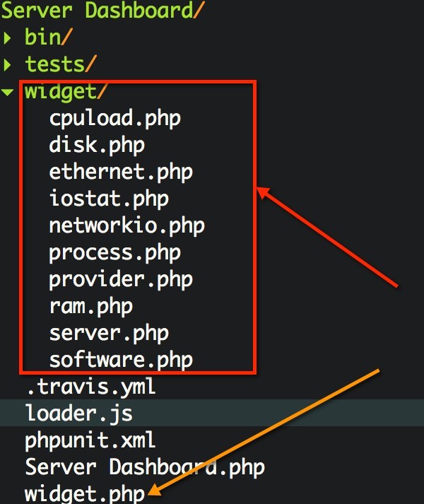Expand the tests folder arrow
Screen dimensions: 424x504
click(x=7, y=64)
